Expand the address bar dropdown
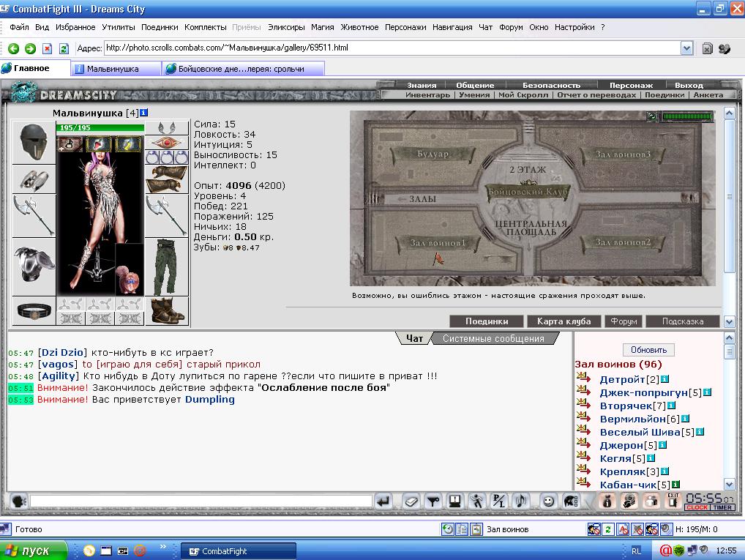Image resolution: width=745 pixels, height=560 pixels. [x=686, y=48]
